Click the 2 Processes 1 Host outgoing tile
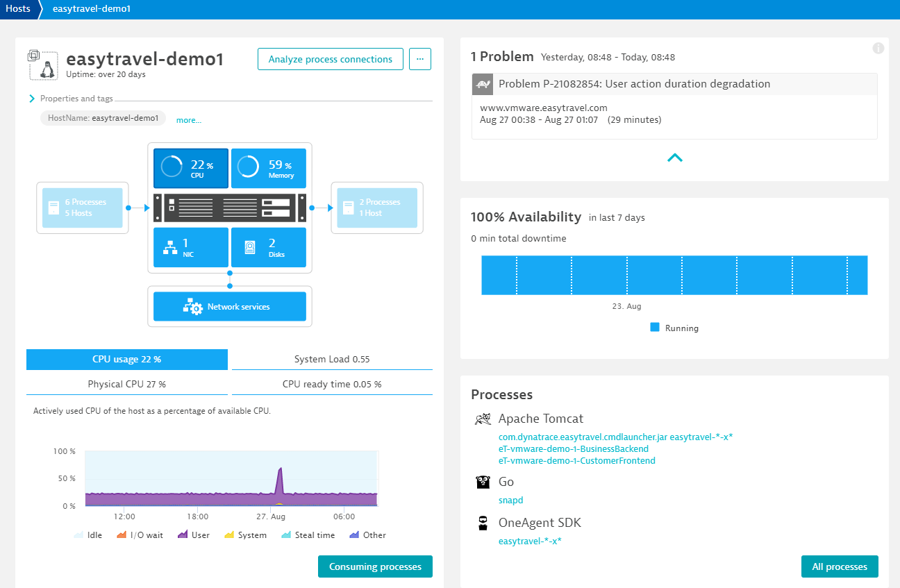 [377, 208]
